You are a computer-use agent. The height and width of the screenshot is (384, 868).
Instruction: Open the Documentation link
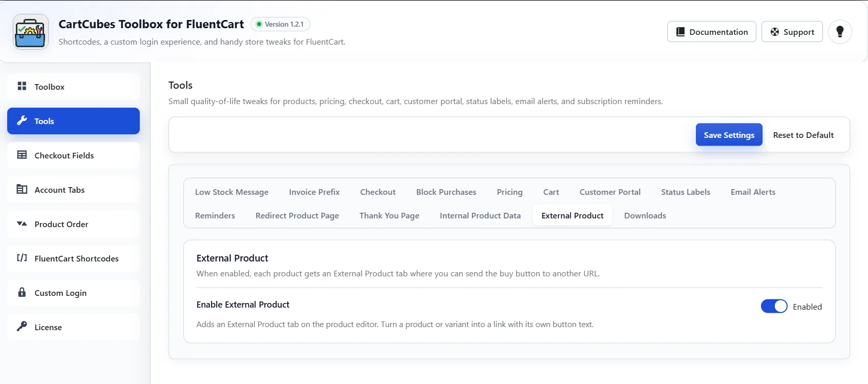coord(711,32)
